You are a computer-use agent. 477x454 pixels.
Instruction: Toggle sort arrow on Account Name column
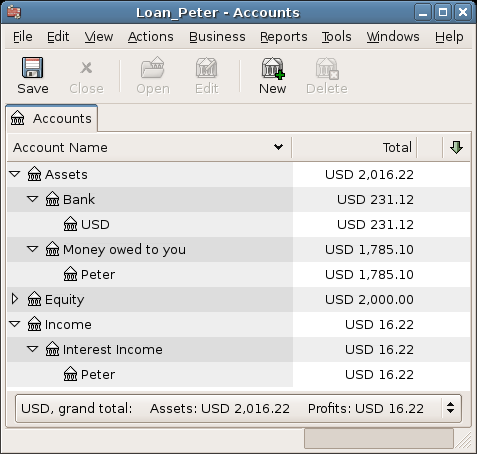click(278, 147)
